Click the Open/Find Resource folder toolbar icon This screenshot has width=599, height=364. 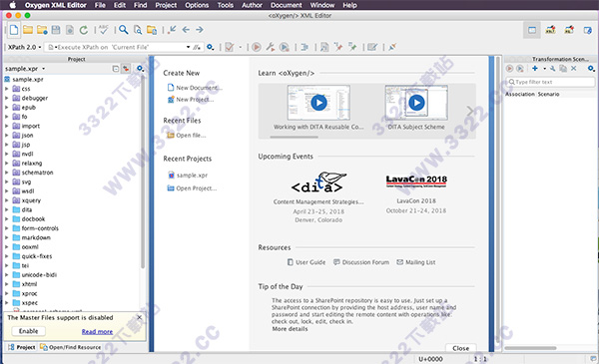(152, 30)
